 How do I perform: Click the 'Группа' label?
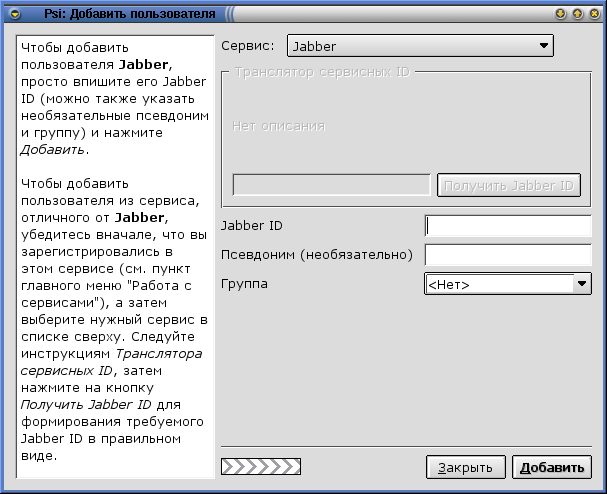click(x=244, y=284)
